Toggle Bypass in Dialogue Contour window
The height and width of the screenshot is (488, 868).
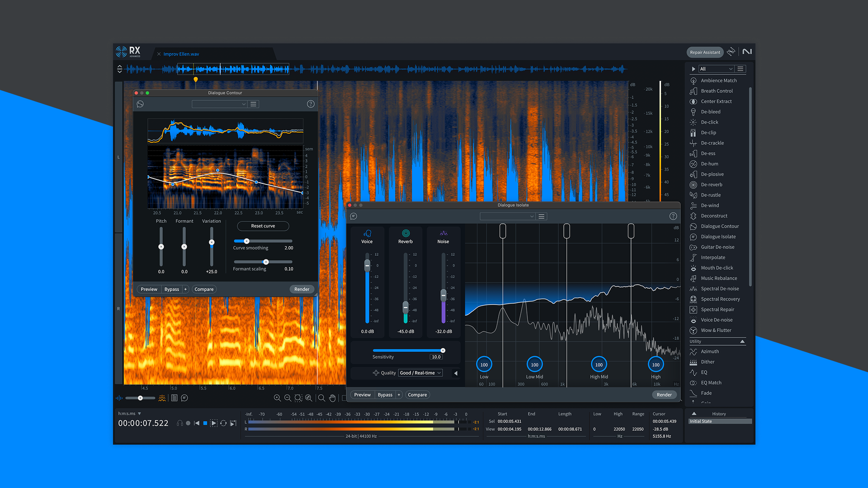[x=171, y=289]
